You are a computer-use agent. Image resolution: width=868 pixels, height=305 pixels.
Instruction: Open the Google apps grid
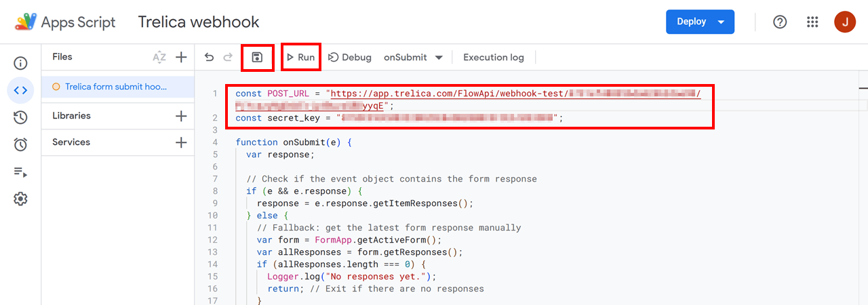click(x=812, y=22)
